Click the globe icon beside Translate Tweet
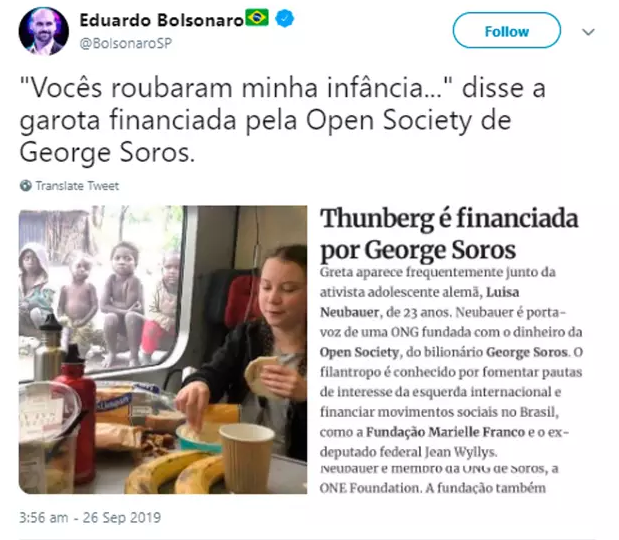This screenshot has height=540, width=619. [x=26, y=186]
